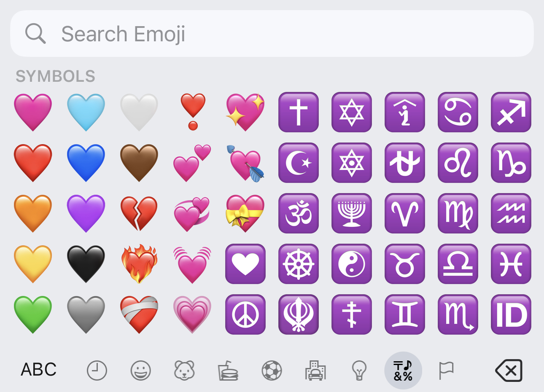Open the smileys emoji category
Screen dimensions: 544x392
pyautogui.click(x=141, y=371)
